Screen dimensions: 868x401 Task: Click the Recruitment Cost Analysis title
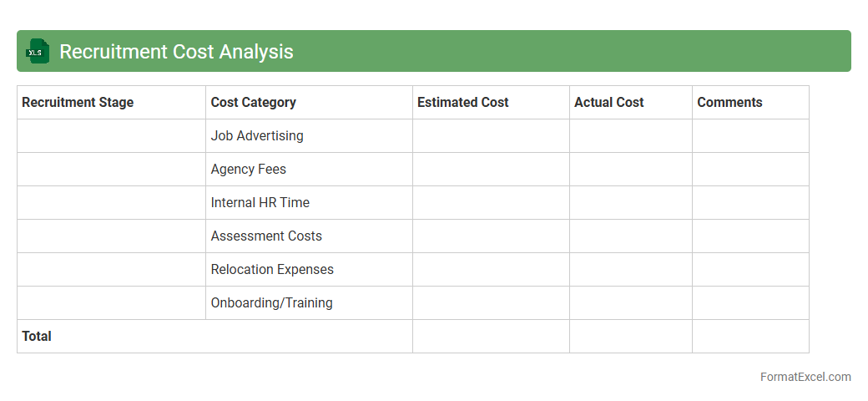[176, 51]
